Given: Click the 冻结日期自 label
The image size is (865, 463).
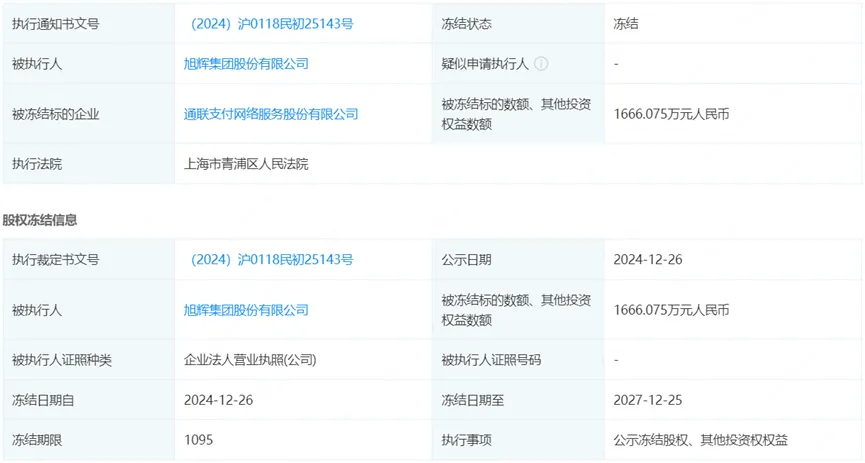Looking at the screenshot, I should point(43,400).
